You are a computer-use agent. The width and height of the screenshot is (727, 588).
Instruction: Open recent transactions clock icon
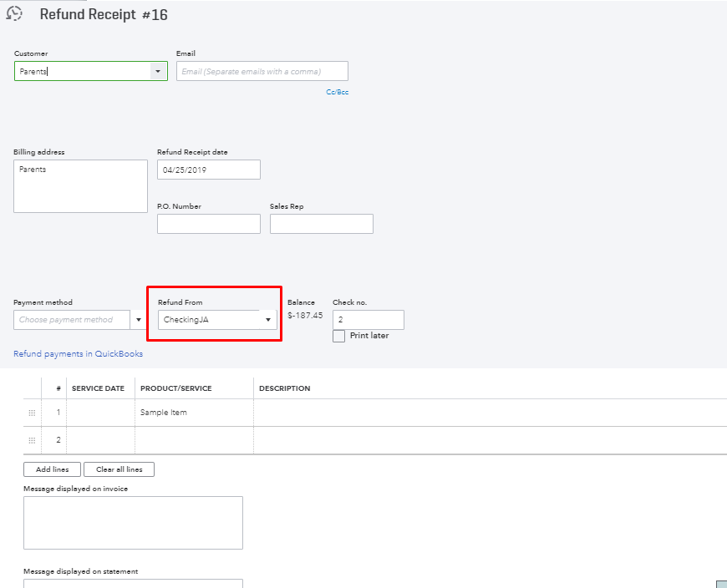click(x=14, y=13)
